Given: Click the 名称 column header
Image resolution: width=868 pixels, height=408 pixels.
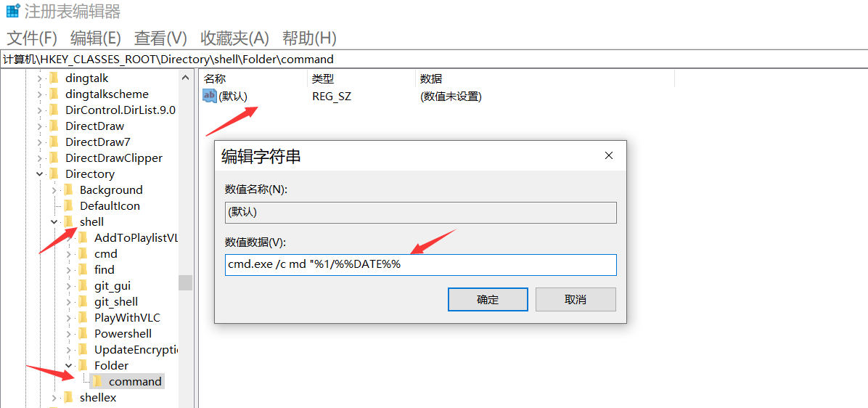Looking at the screenshot, I should click(253, 78).
